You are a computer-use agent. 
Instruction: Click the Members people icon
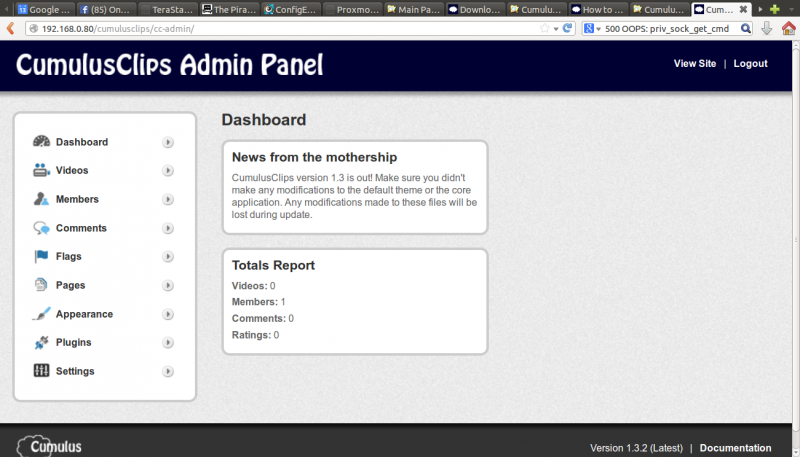click(x=41, y=199)
